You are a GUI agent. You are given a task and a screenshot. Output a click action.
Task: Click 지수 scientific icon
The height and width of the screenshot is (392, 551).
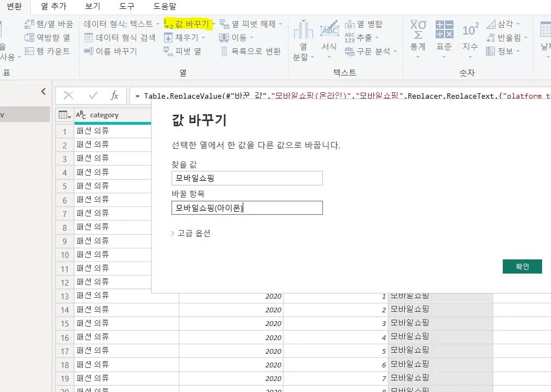pos(471,30)
